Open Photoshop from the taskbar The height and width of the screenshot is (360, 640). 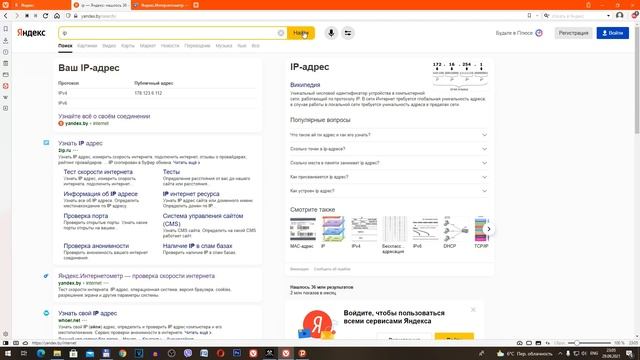coord(237,353)
